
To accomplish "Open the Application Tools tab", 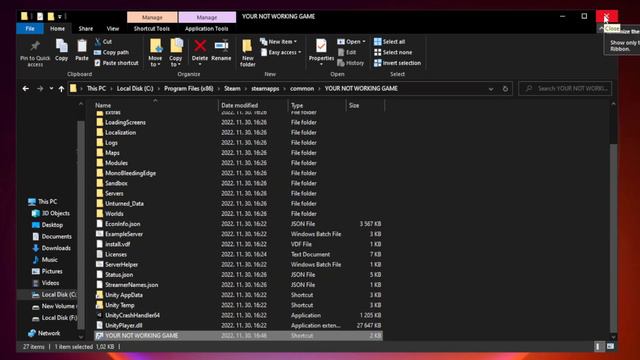I will click(207, 29).
